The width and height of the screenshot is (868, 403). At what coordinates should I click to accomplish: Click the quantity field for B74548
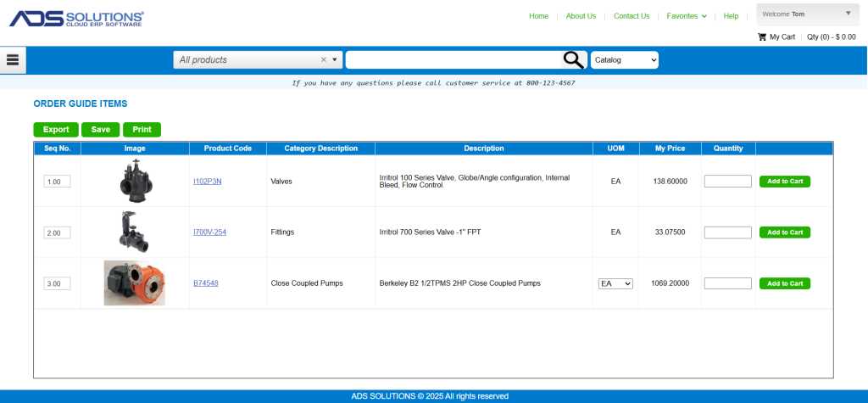pyautogui.click(x=727, y=283)
